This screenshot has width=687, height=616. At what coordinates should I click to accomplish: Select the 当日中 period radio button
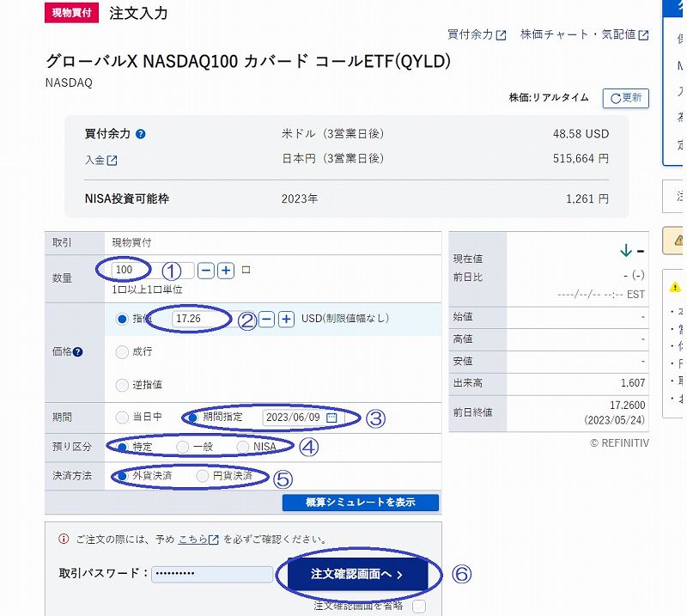coord(122,418)
